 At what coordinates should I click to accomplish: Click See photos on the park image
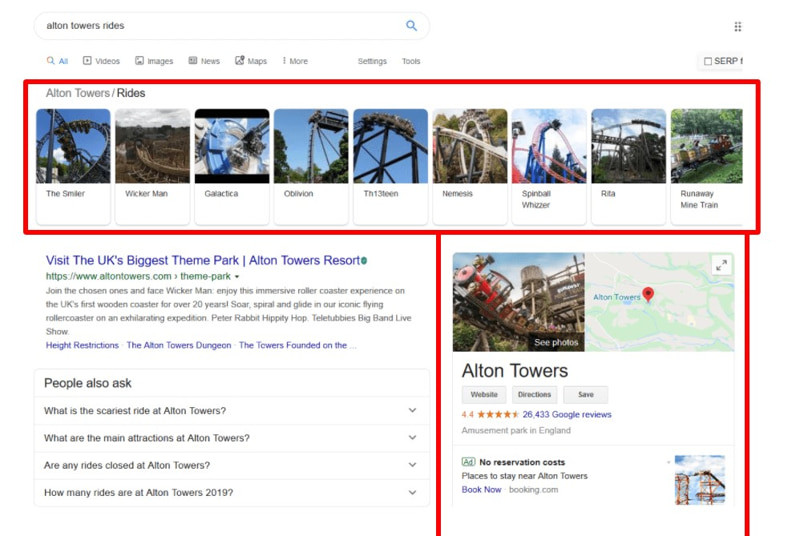(x=556, y=343)
